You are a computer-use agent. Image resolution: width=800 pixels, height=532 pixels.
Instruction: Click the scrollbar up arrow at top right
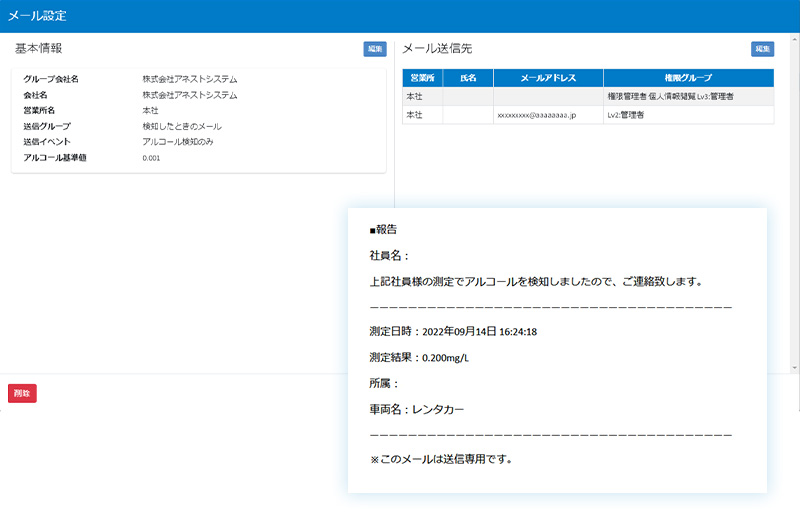tap(794, 39)
